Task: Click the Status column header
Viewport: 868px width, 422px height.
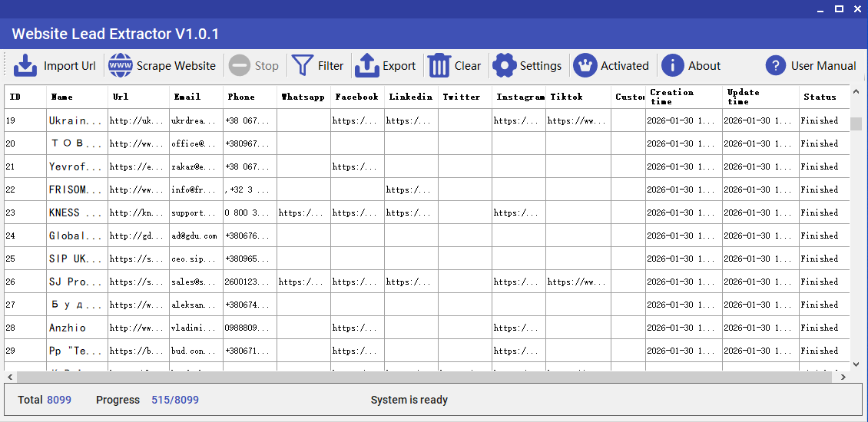Action: pyautogui.click(x=820, y=97)
